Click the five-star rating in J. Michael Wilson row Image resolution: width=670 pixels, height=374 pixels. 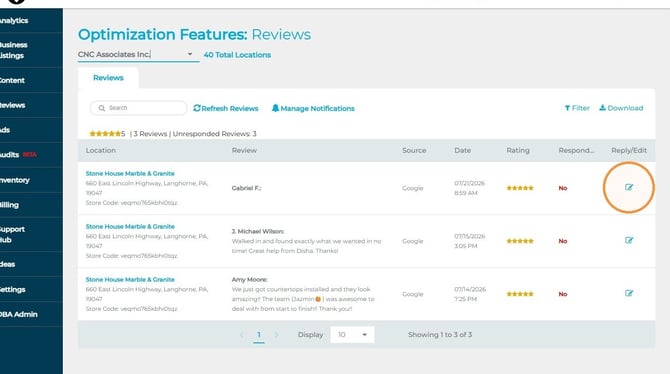[x=520, y=241]
